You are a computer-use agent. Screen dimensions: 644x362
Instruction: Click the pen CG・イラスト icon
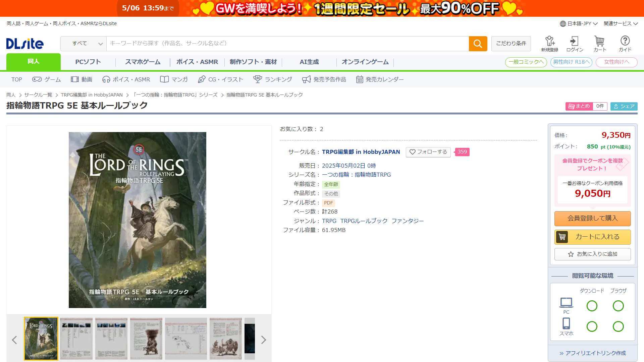tap(202, 79)
